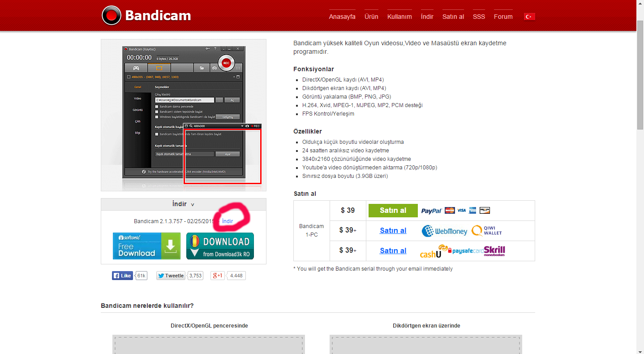644x354 pixels.
Task: Click the 24 saatten aralıksız video kaydetme item
Action: [346, 151]
